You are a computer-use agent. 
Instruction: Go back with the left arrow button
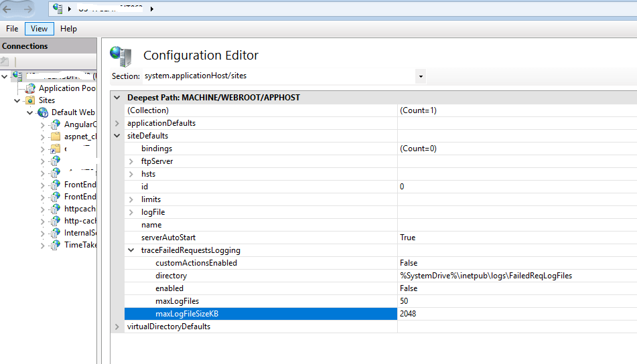[x=7, y=9]
